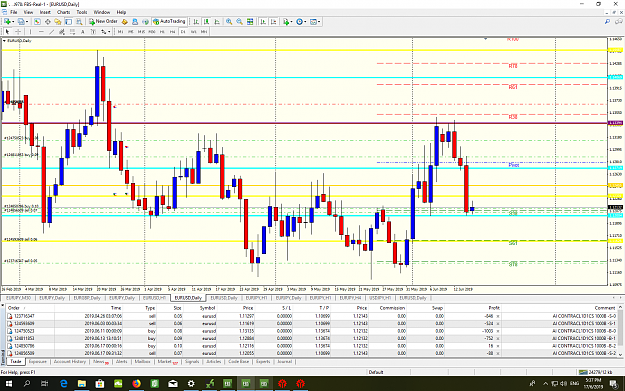Select the vertical line drawing tool
Viewport: 625px width, 391px height.
tap(31, 31)
